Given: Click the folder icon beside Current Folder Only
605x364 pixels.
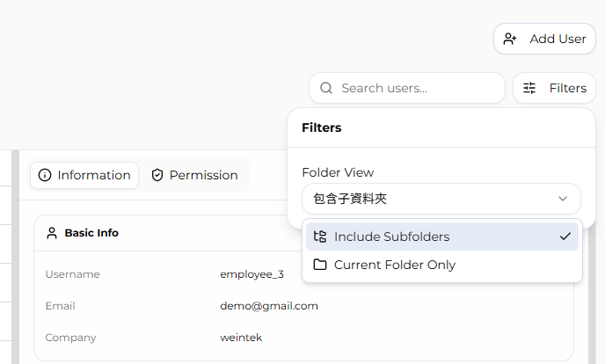Looking at the screenshot, I should tap(320, 265).
